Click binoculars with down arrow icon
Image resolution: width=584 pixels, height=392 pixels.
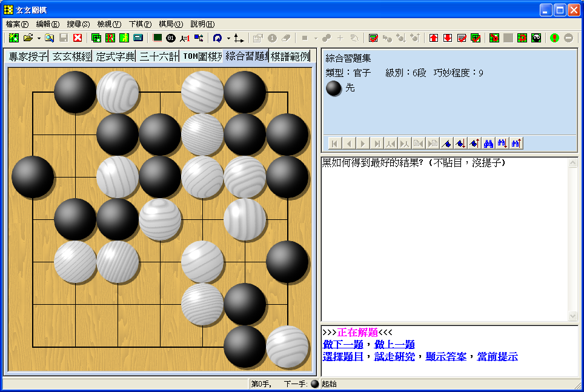pos(502,144)
